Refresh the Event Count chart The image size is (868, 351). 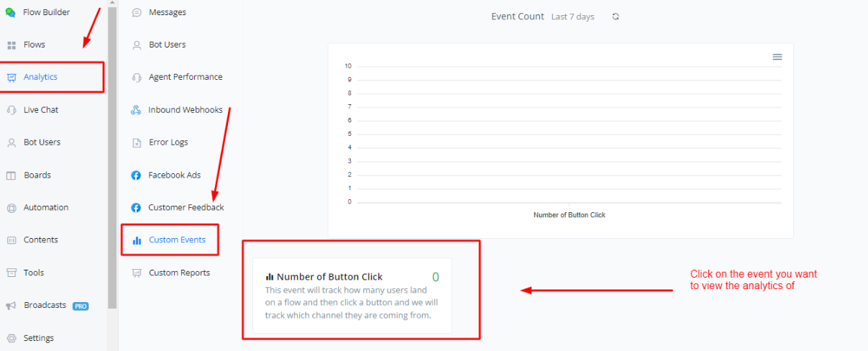616,17
